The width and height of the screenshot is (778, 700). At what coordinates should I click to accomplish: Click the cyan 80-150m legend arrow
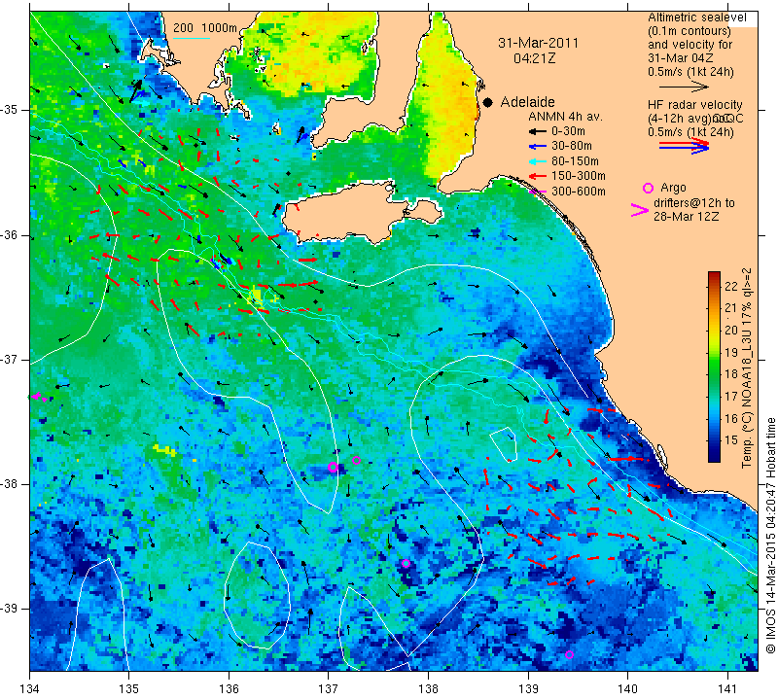tap(536, 161)
